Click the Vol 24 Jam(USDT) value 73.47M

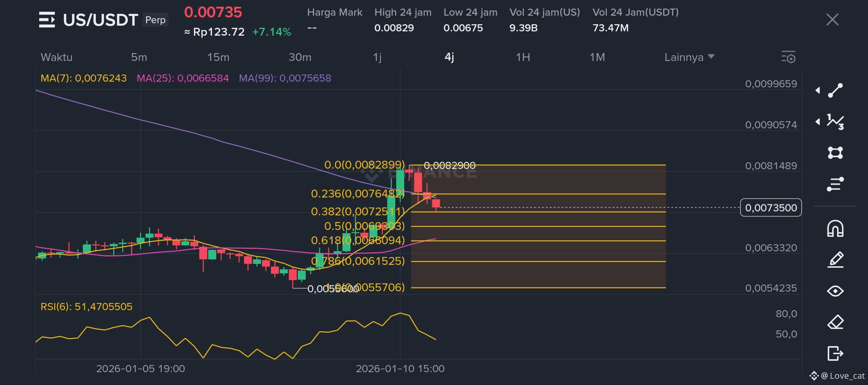[610, 28]
